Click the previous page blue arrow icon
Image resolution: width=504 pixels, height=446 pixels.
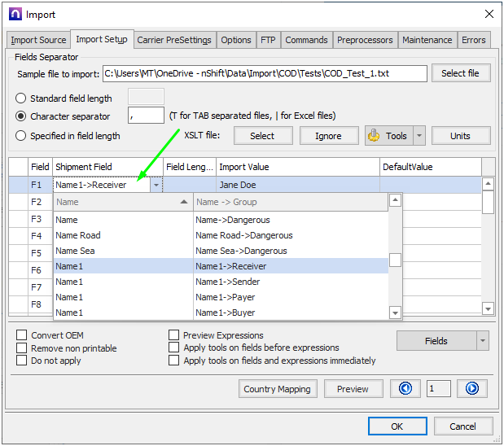coord(405,388)
